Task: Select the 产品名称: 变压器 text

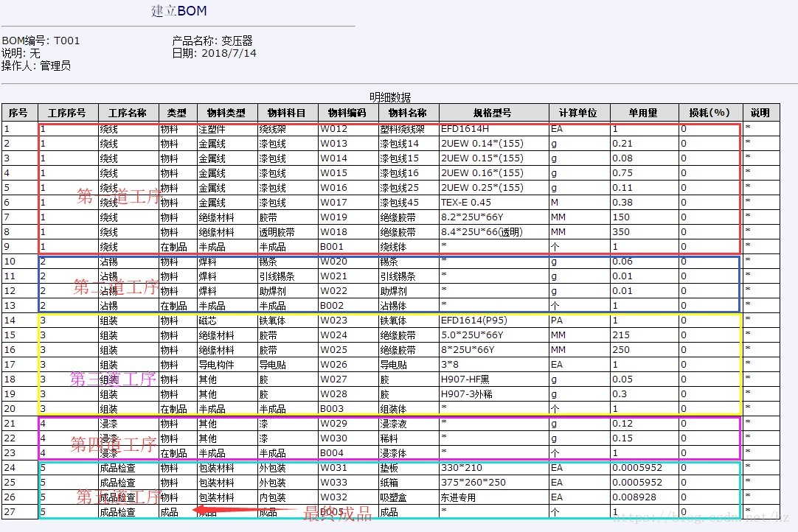Action: [x=212, y=41]
